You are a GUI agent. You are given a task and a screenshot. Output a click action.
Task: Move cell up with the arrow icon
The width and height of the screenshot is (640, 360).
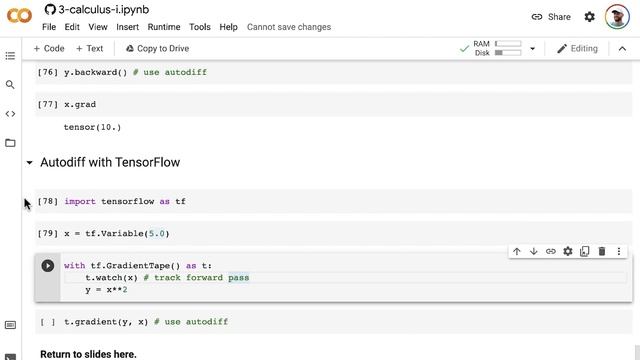[x=517, y=251]
